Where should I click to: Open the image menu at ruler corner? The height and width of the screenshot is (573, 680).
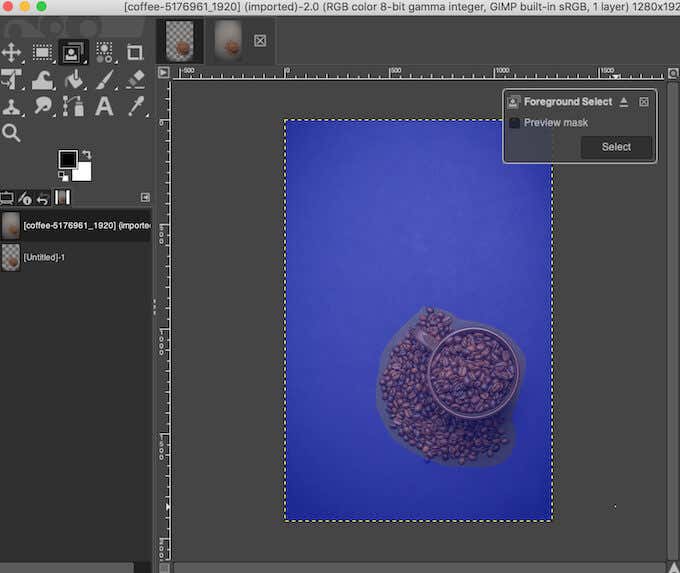coord(164,72)
